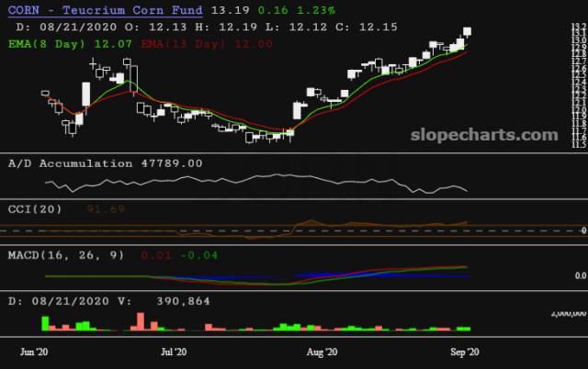
Task: Select the date D: 08/21/2020 in the OHLC row
Action: (x=66, y=27)
